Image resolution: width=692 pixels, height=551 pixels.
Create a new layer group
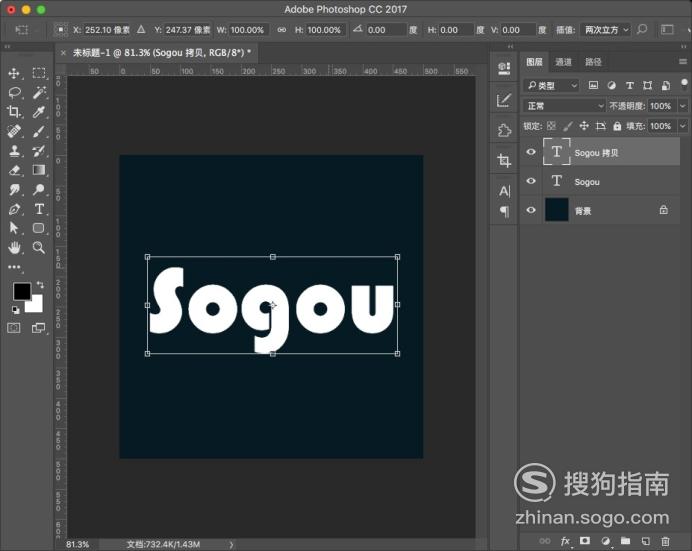[x=625, y=541]
